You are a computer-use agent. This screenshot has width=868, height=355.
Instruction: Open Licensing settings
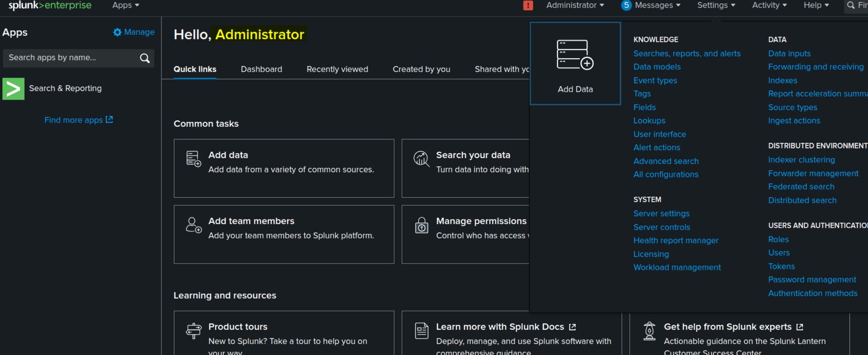pos(651,254)
